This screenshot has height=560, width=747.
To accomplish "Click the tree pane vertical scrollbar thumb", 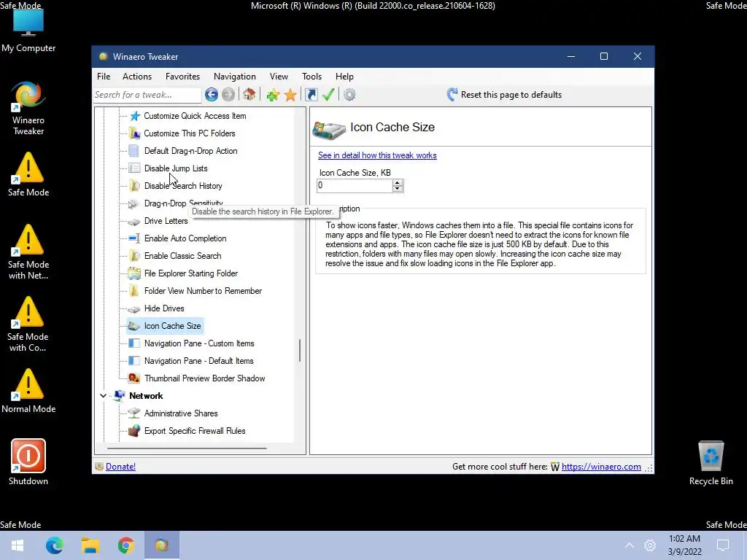I will click(x=300, y=351).
